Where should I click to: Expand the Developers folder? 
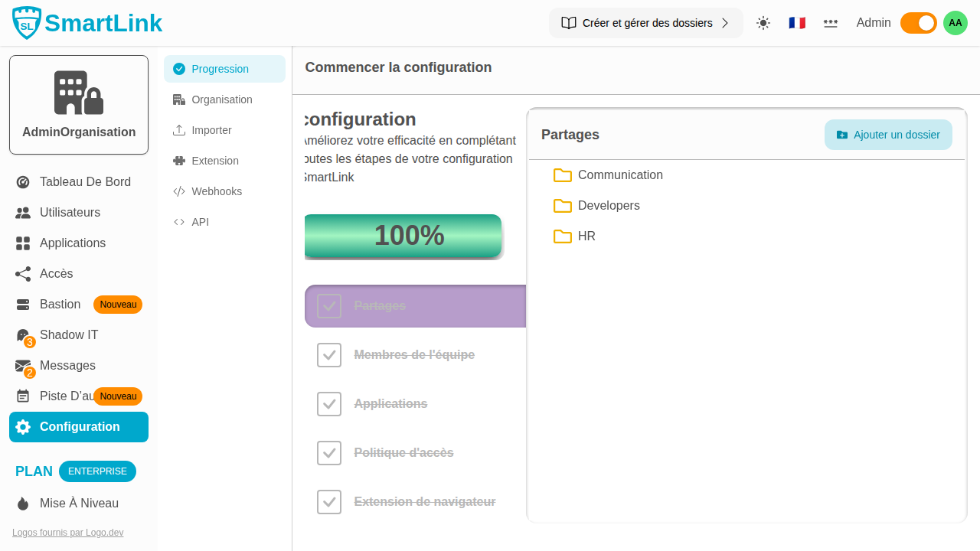[x=608, y=206]
